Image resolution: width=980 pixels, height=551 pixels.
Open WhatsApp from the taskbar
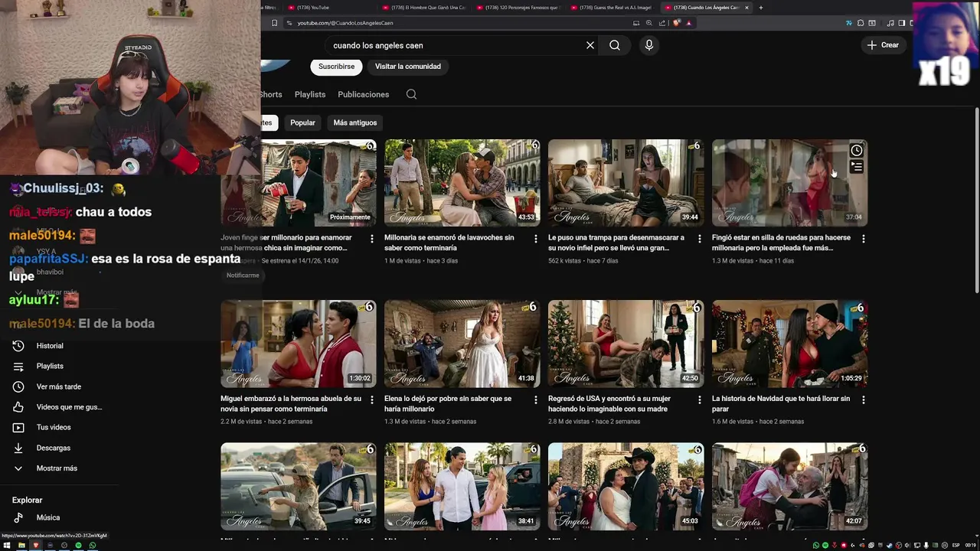coord(93,545)
